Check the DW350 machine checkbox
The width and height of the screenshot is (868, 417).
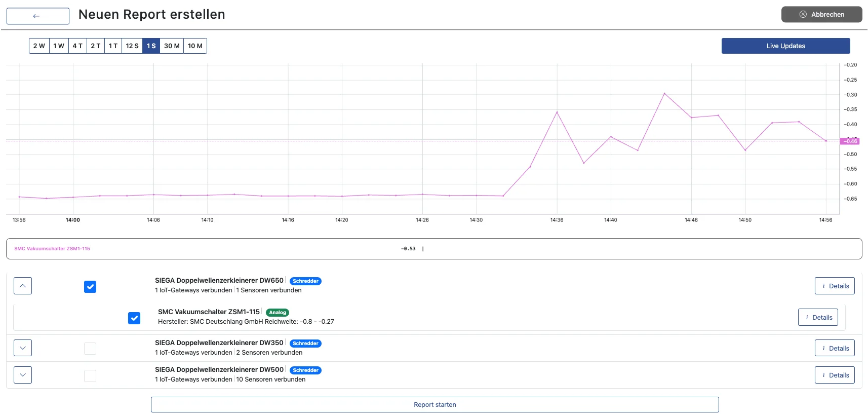point(90,349)
